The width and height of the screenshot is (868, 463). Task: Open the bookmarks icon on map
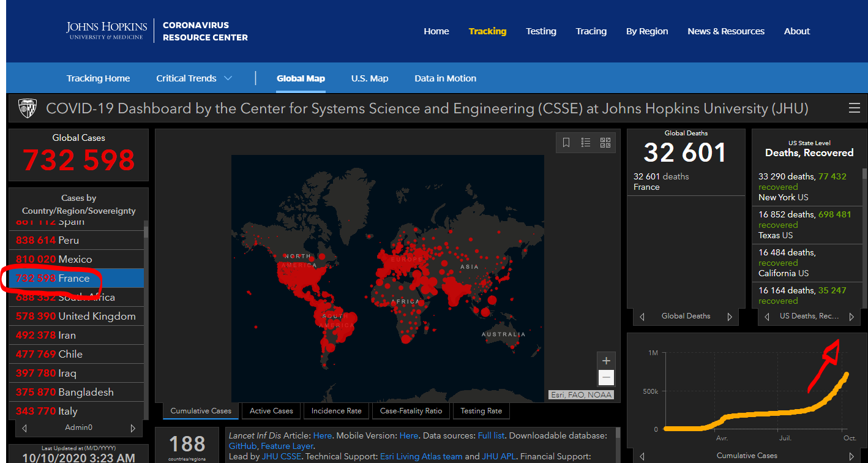point(566,143)
